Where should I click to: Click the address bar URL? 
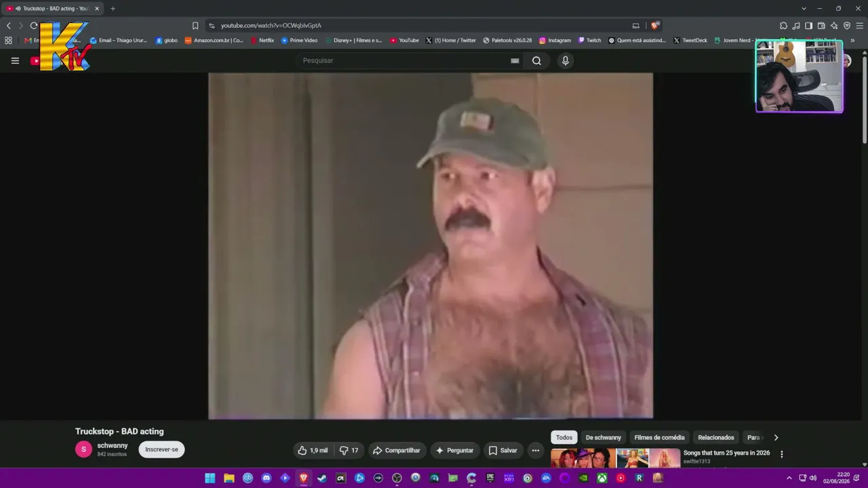pyautogui.click(x=271, y=26)
